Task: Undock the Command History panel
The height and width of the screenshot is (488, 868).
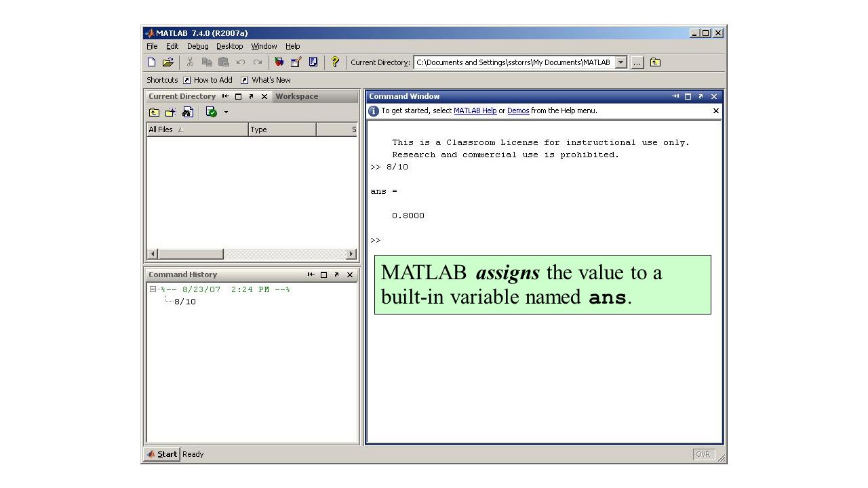Action: (337, 274)
